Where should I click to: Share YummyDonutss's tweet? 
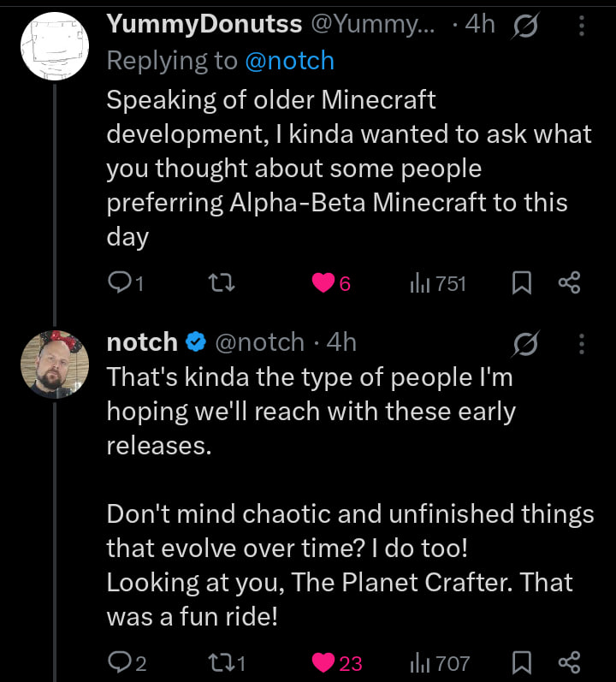click(x=569, y=283)
